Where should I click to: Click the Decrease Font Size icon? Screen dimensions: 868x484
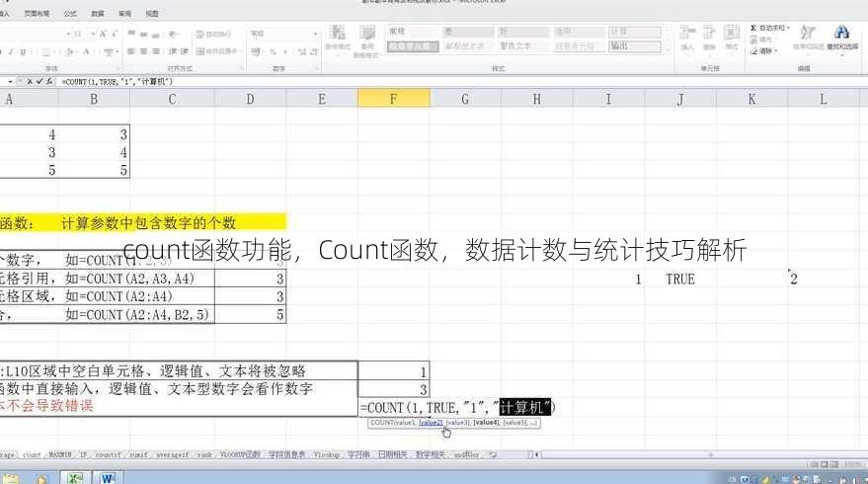tap(114, 34)
